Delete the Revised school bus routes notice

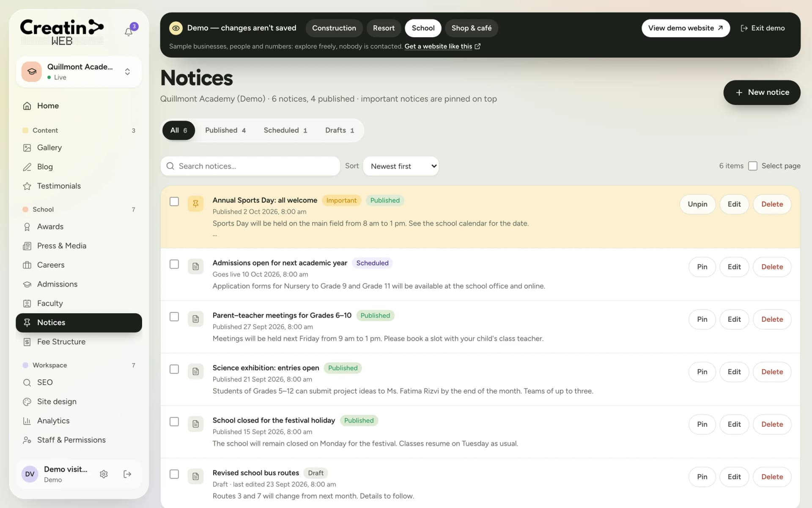pos(772,477)
